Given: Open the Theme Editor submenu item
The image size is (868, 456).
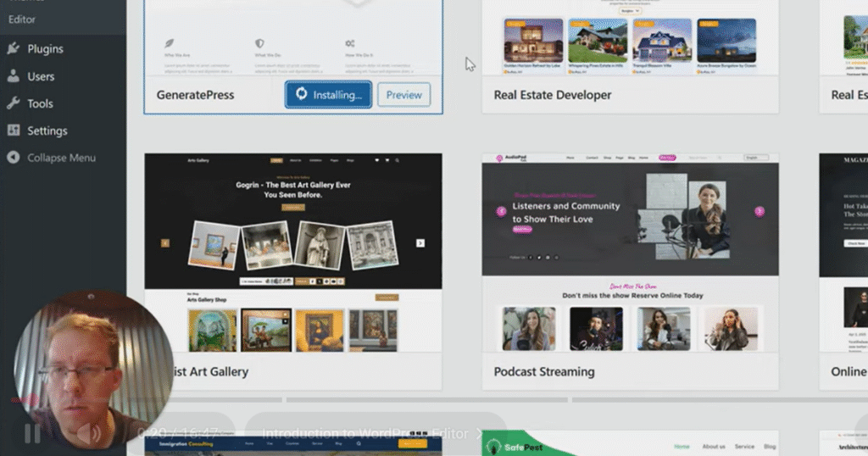Looking at the screenshot, I should pyautogui.click(x=22, y=19).
